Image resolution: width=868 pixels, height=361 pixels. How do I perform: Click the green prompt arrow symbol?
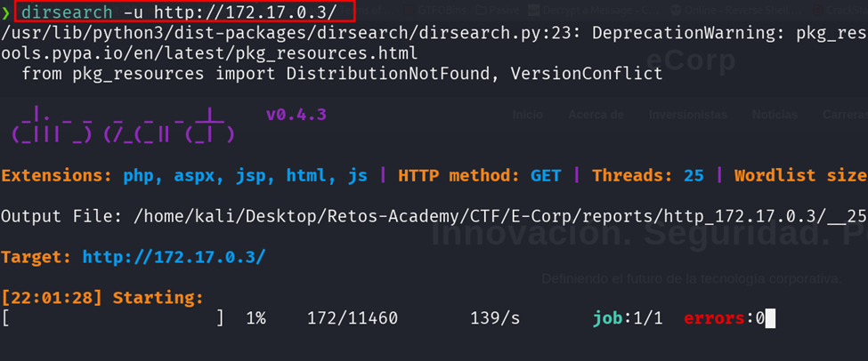click(x=7, y=12)
